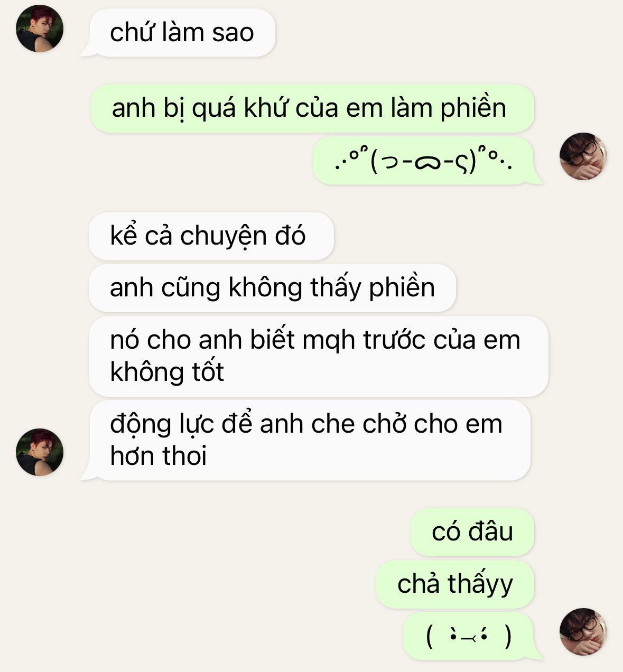Tap the 'chả thấyy' message bubble
623x672 pixels.
455,584
